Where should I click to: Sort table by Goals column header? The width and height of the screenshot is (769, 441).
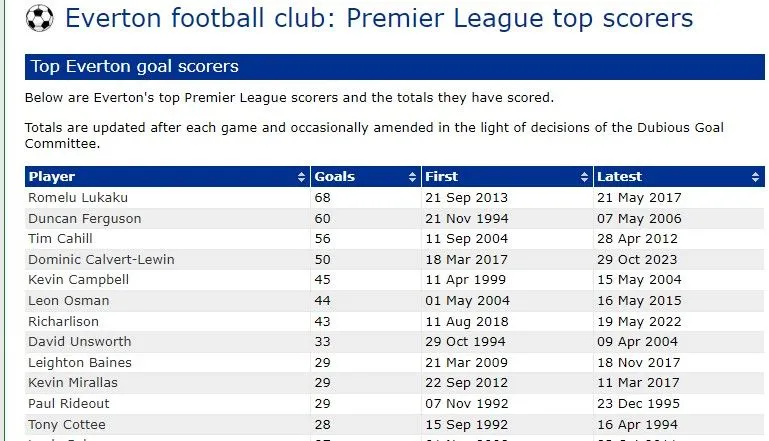tap(335, 177)
